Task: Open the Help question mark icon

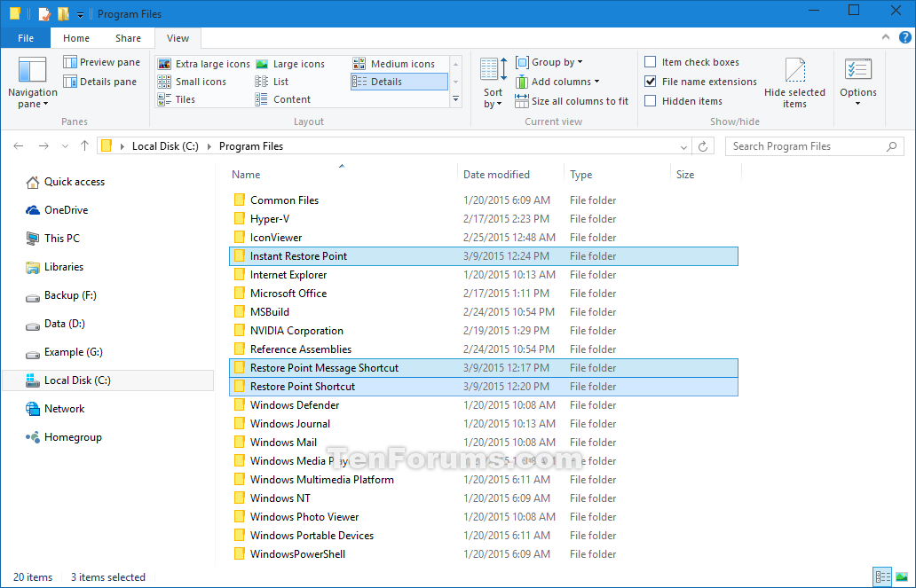Action: [x=904, y=36]
